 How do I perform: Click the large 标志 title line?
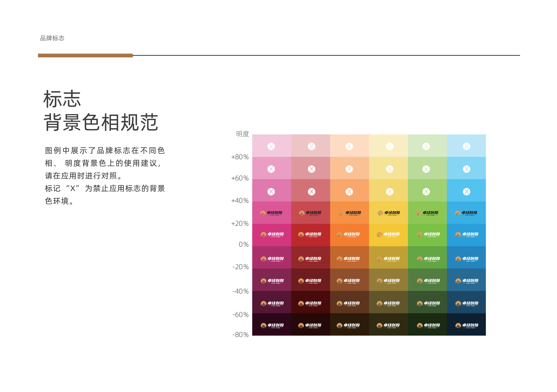coord(62,99)
